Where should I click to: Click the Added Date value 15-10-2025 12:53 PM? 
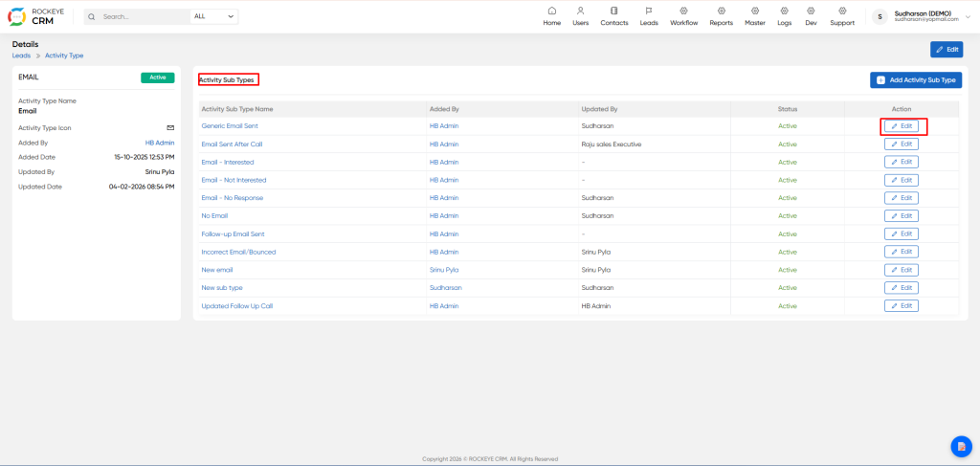click(x=145, y=157)
